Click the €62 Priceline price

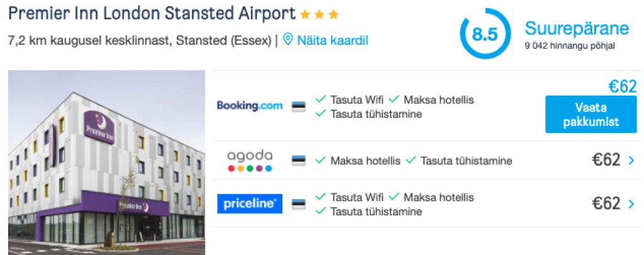606,204
